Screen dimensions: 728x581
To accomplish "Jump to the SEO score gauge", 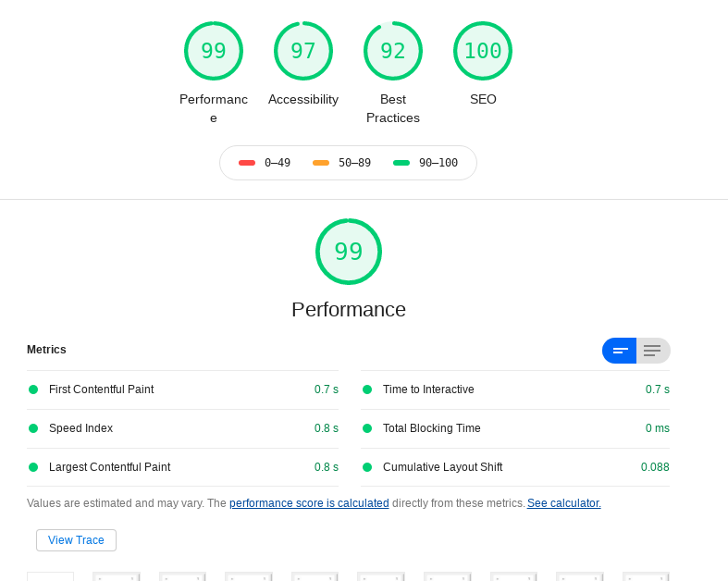I will pos(483,51).
